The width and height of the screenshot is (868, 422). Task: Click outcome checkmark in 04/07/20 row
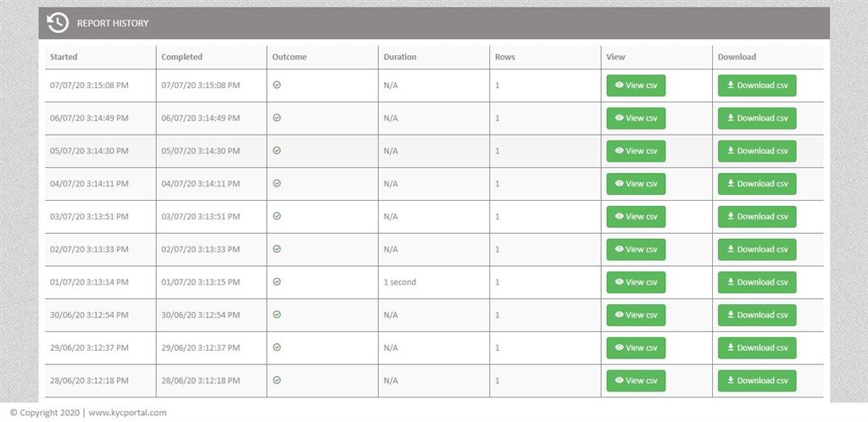tap(276, 183)
